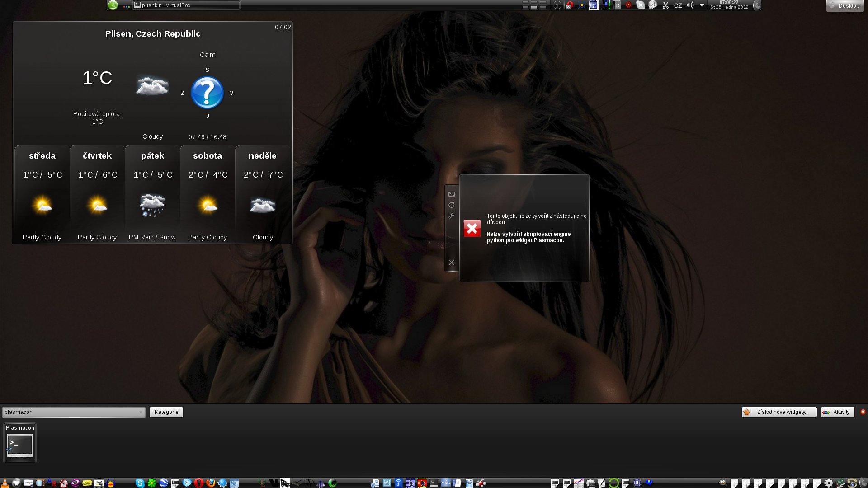Open the Aktivity menu button
868x488 pixels.
click(x=837, y=412)
